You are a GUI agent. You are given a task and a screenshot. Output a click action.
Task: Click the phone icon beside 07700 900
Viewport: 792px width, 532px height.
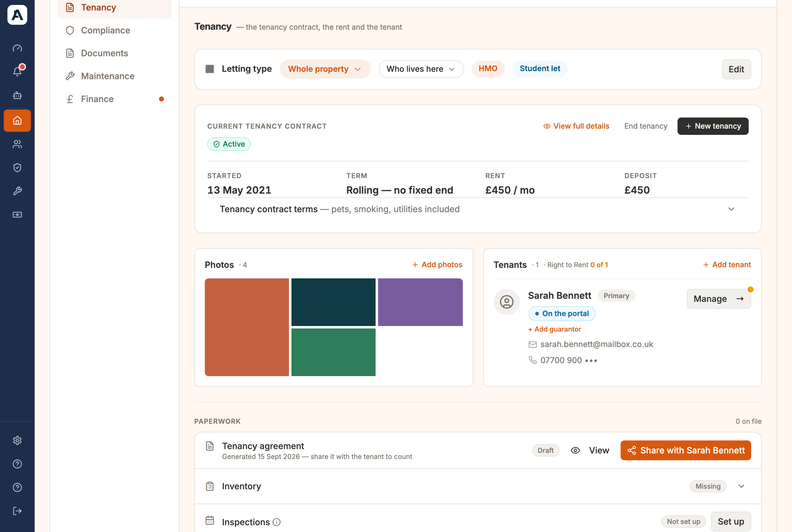pos(532,360)
